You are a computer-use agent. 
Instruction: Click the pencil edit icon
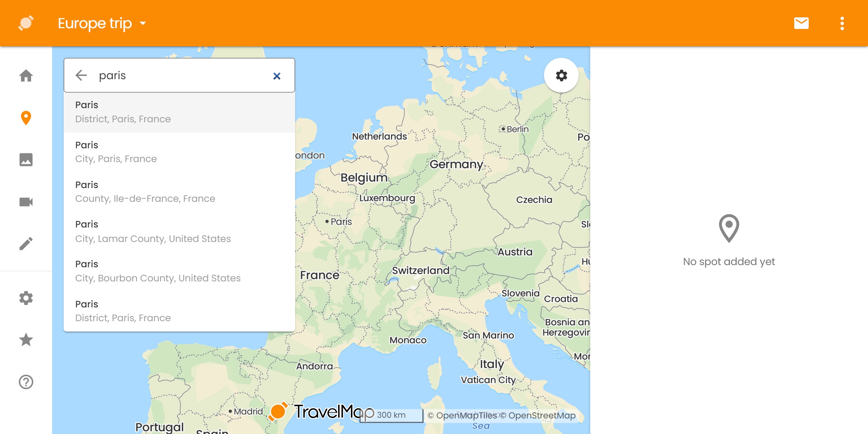tap(26, 244)
